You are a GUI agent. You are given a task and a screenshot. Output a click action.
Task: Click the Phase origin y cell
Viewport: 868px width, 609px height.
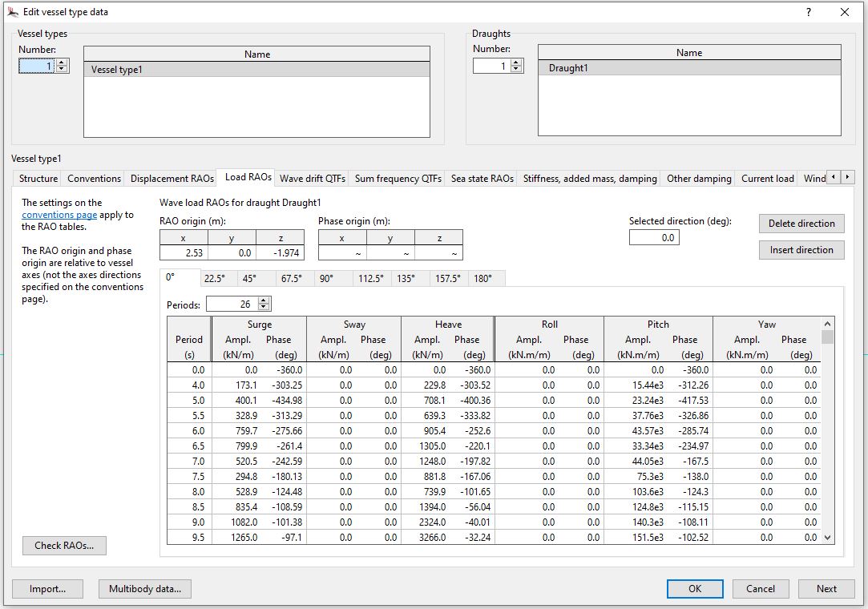390,253
